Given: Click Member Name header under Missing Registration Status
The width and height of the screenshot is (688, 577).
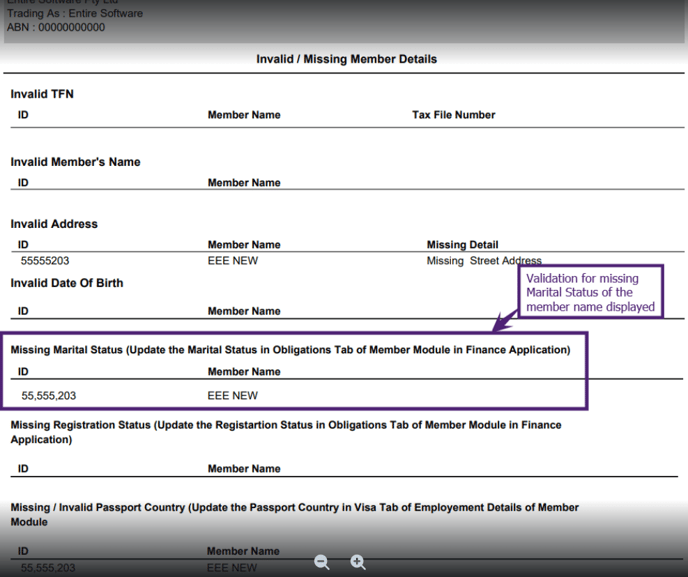Looking at the screenshot, I should tap(244, 469).
